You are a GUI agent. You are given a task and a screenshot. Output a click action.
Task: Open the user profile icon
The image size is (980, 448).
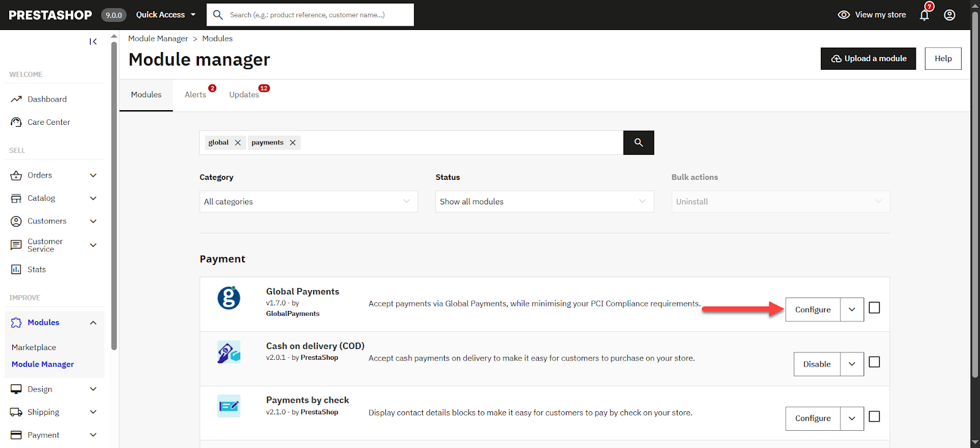[949, 15]
